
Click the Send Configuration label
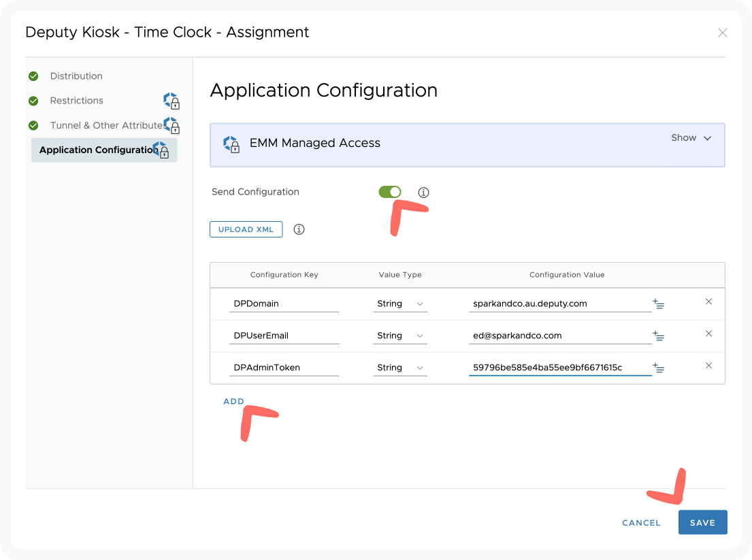click(x=255, y=192)
